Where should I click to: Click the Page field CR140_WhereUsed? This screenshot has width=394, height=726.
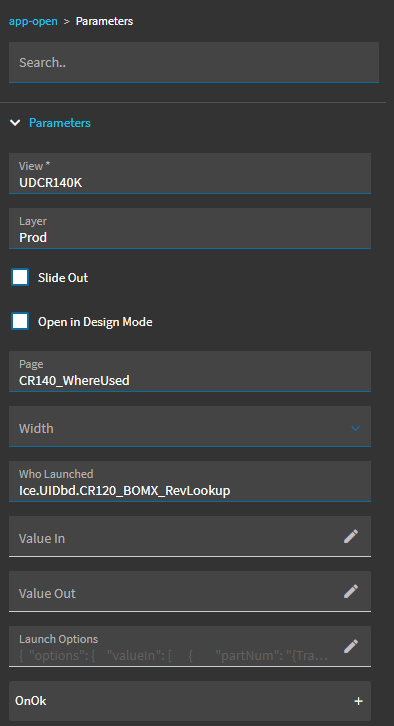tap(190, 371)
